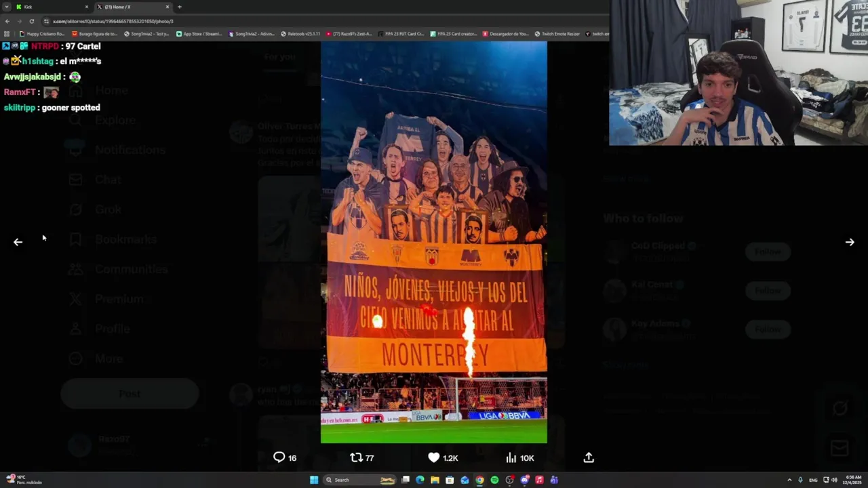This screenshot has height=488, width=868.
Task: Open the first SongTrivia2 - Test bookmark
Action: pyautogui.click(x=147, y=34)
